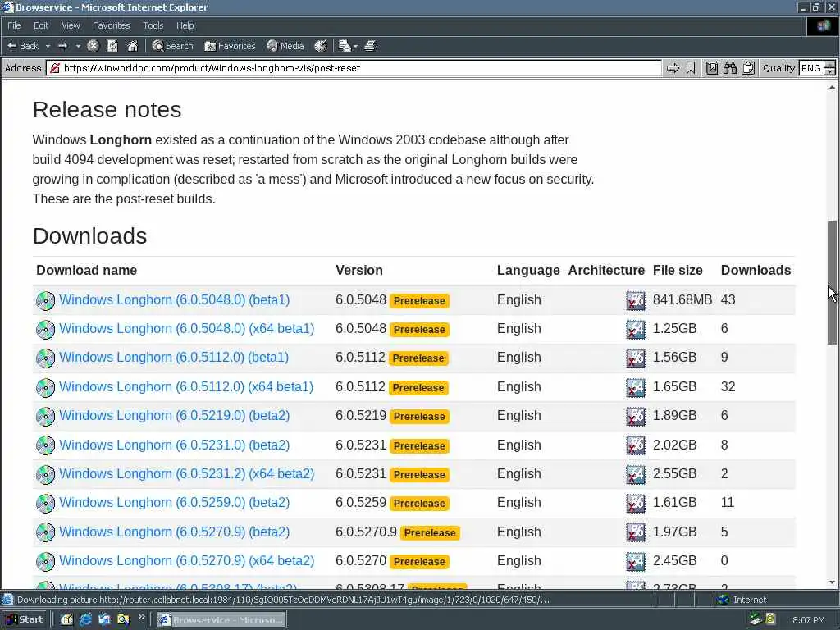Open the Media toolbar button
This screenshot has height=630, width=840.
pyautogui.click(x=285, y=46)
